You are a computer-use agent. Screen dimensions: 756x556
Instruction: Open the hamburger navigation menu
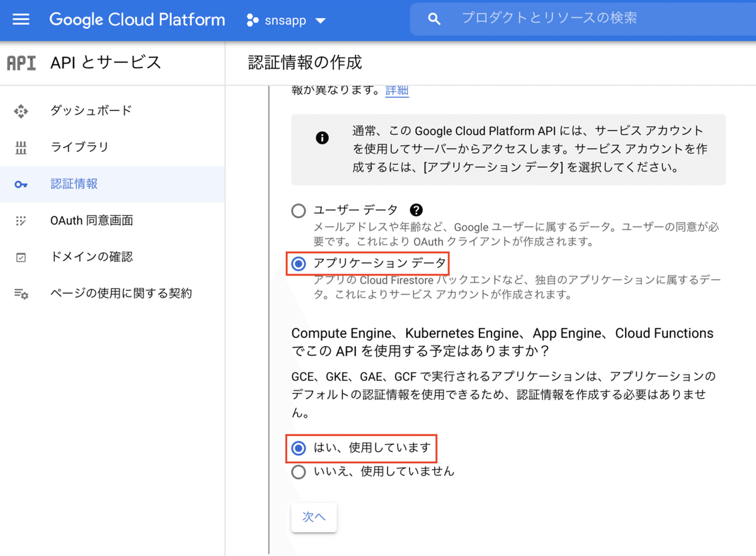click(21, 20)
